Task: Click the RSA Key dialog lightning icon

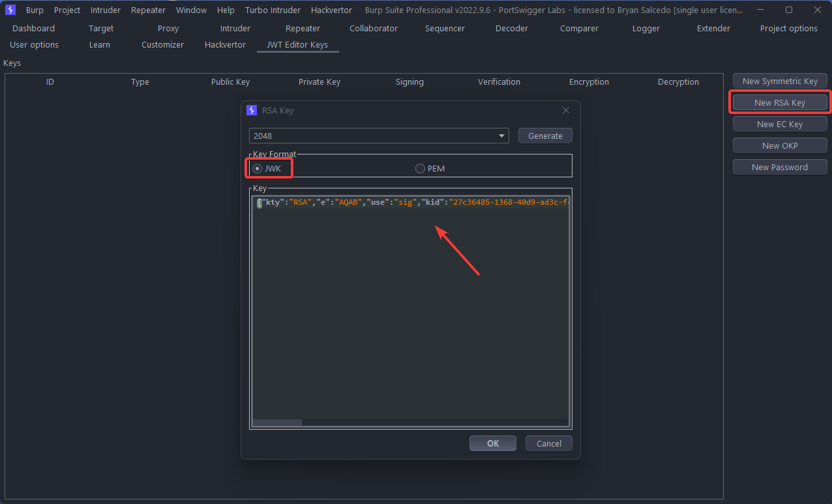Action: click(x=252, y=110)
